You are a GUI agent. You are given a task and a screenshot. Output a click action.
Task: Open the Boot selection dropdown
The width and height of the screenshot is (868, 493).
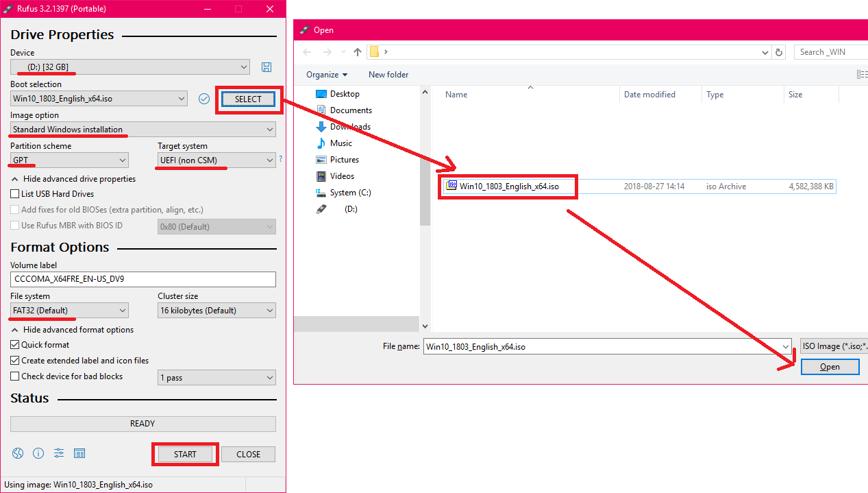(x=99, y=99)
